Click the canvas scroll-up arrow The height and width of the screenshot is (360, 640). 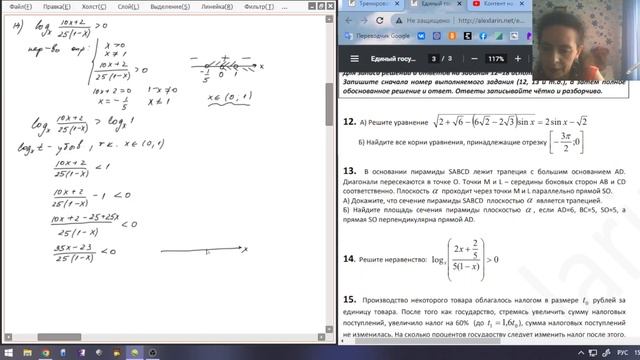click(x=329, y=19)
